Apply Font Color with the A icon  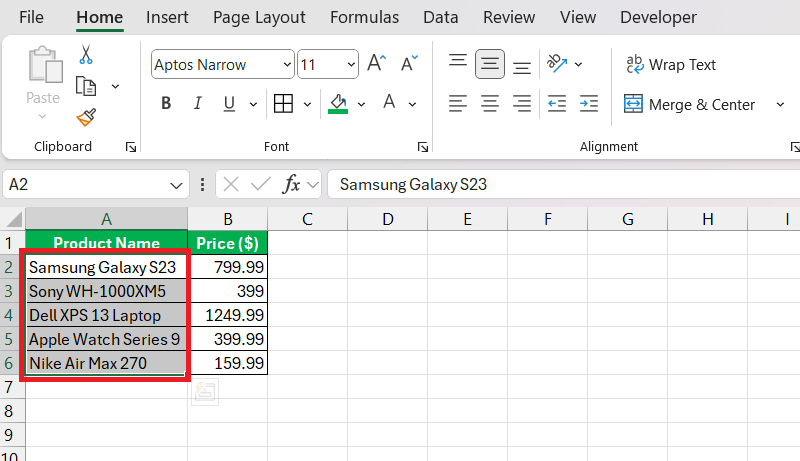pos(389,103)
